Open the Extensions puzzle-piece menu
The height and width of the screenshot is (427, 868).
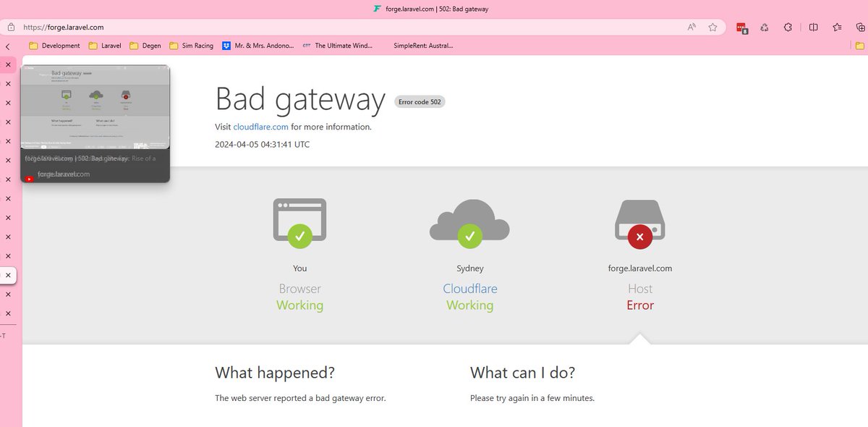click(x=788, y=27)
